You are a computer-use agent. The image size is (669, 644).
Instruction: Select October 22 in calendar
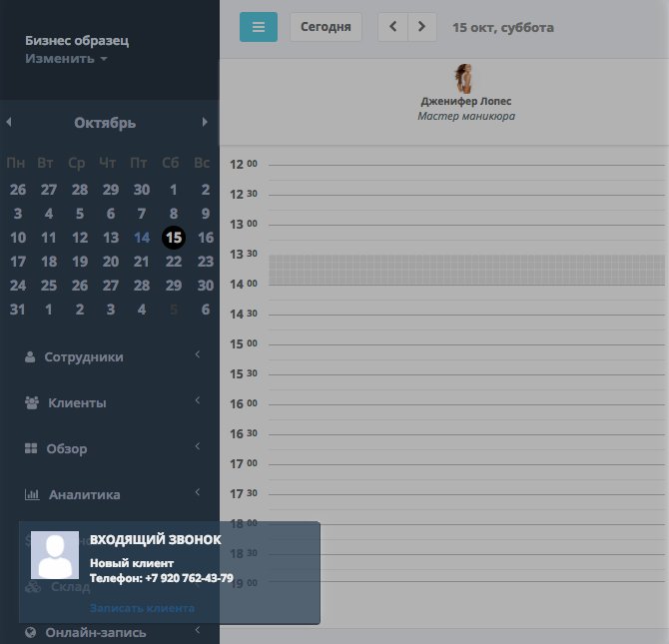click(x=174, y=262)
